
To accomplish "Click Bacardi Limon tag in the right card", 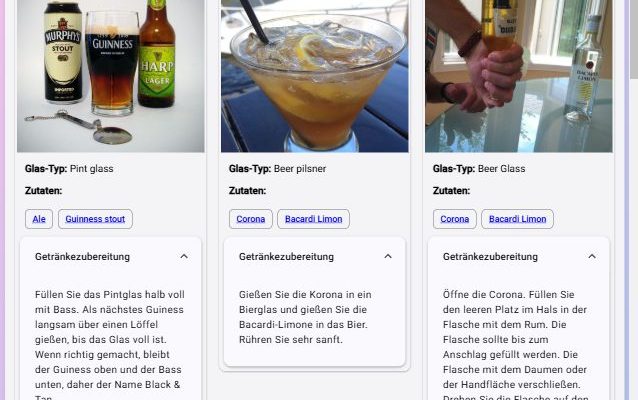I will tap(518, 219).
